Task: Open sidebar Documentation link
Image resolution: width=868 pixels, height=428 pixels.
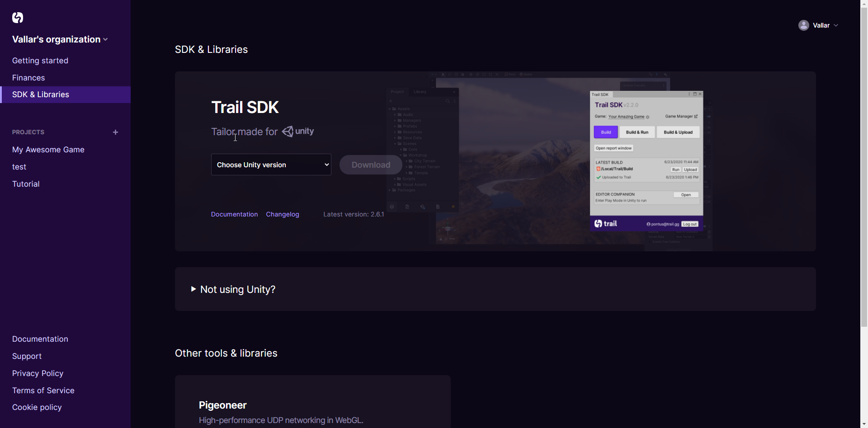Action: coord(40,339)
